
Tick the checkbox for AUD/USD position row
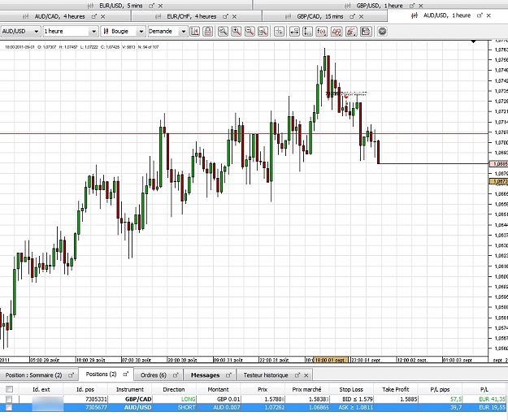click(9, 408)
